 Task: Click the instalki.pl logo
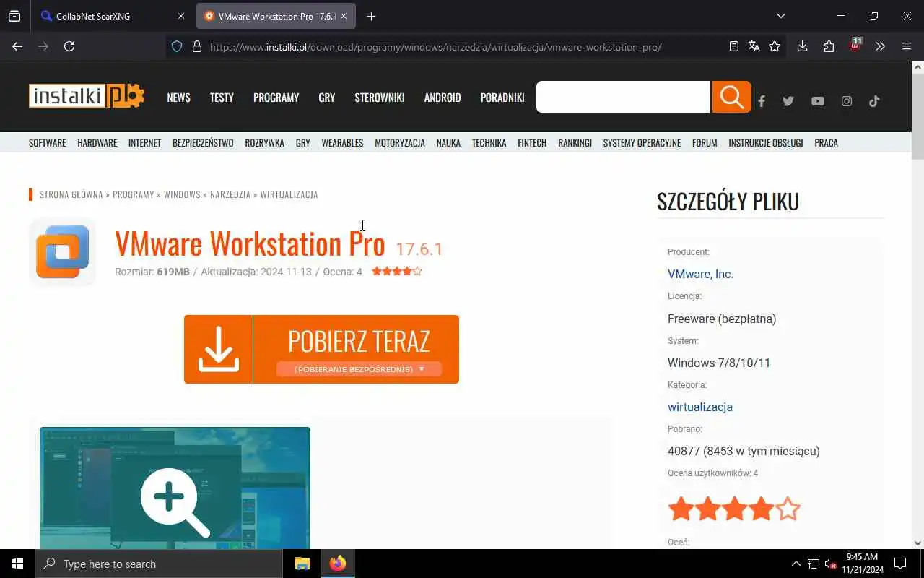(x=87, y=96)
